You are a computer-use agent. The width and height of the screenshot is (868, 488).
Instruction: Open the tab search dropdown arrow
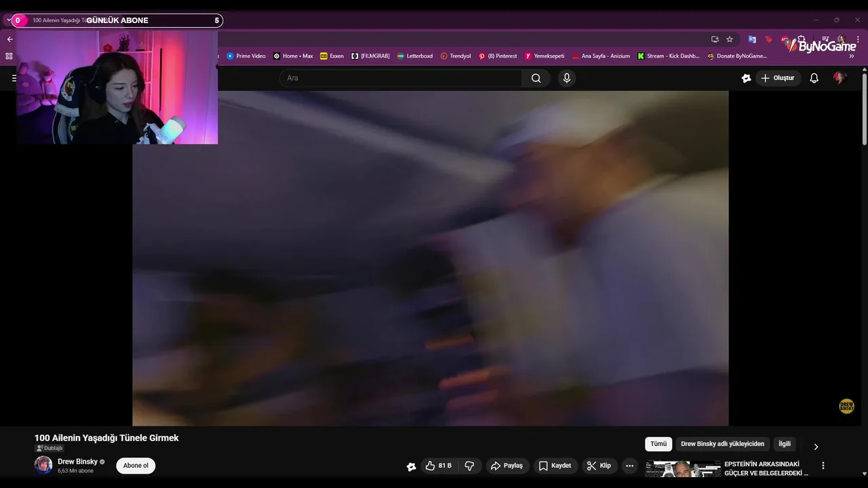(x=9, y=20)
